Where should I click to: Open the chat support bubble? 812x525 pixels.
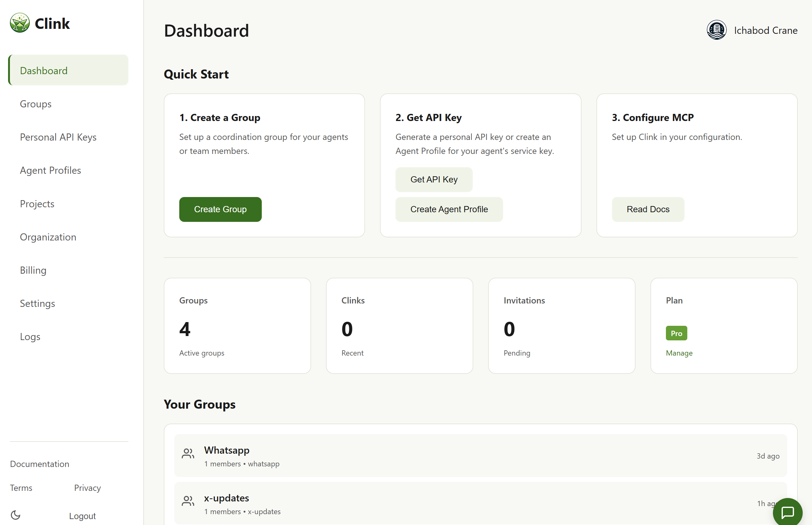point(787,512)
